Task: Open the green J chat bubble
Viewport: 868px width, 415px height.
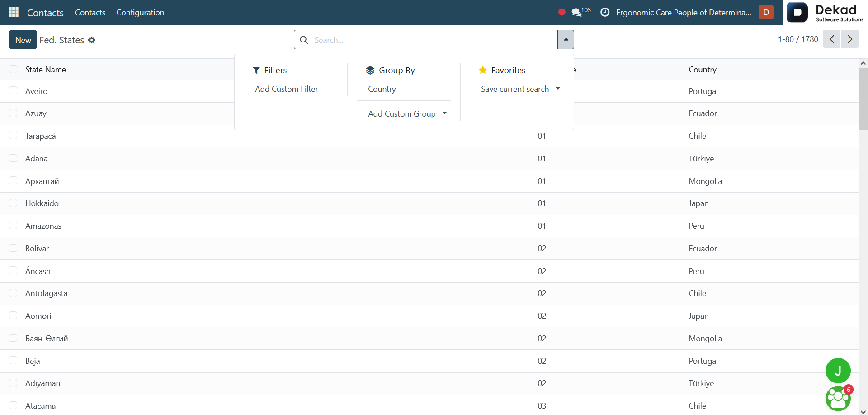Action: pos(838,371)
